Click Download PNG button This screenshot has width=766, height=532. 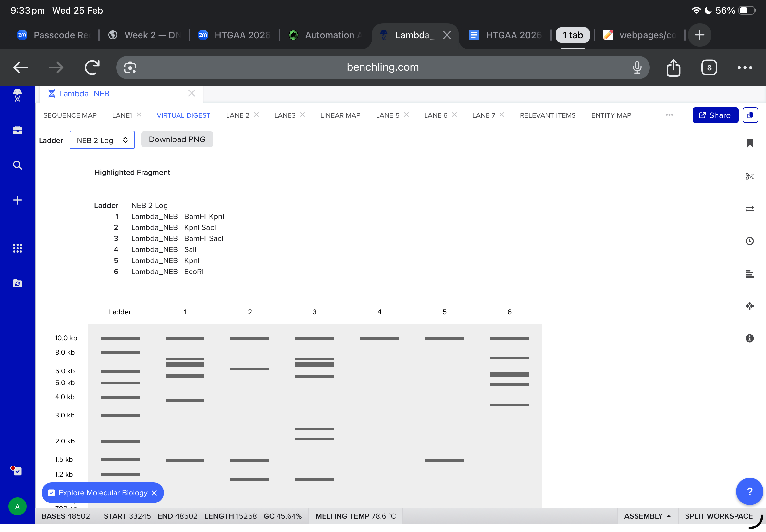[x=177, y=139]
